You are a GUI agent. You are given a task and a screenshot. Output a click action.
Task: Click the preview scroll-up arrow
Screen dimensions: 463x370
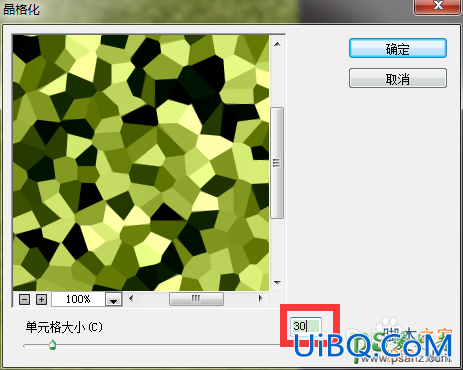tap(277, 44)
